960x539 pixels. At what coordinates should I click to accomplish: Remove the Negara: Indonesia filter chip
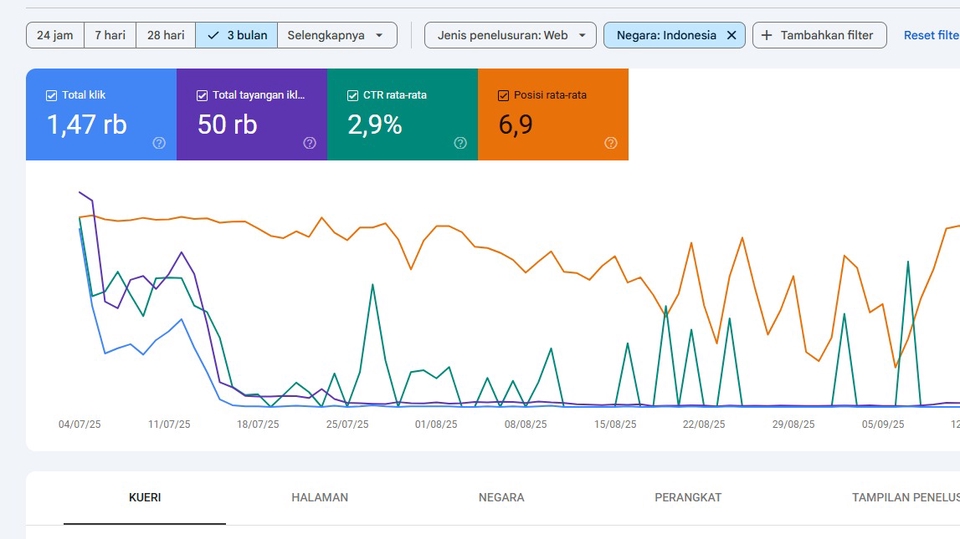[731, 35]
